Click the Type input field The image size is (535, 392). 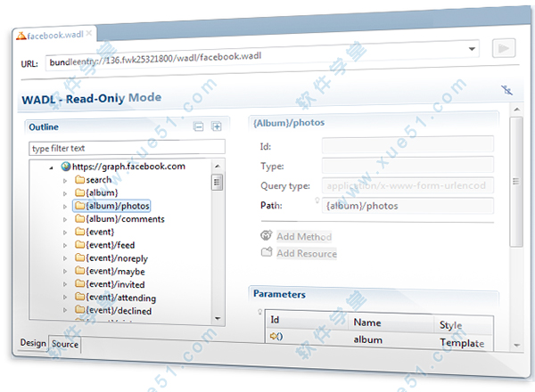coord(407,165)
